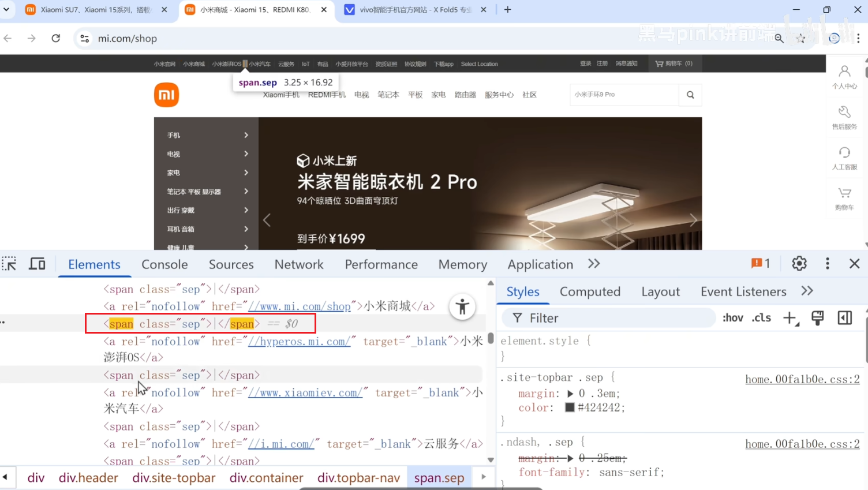Screen dimensions: 868x490
Task: Open the //i.mi.com/ href link
Action: [281, 444]
